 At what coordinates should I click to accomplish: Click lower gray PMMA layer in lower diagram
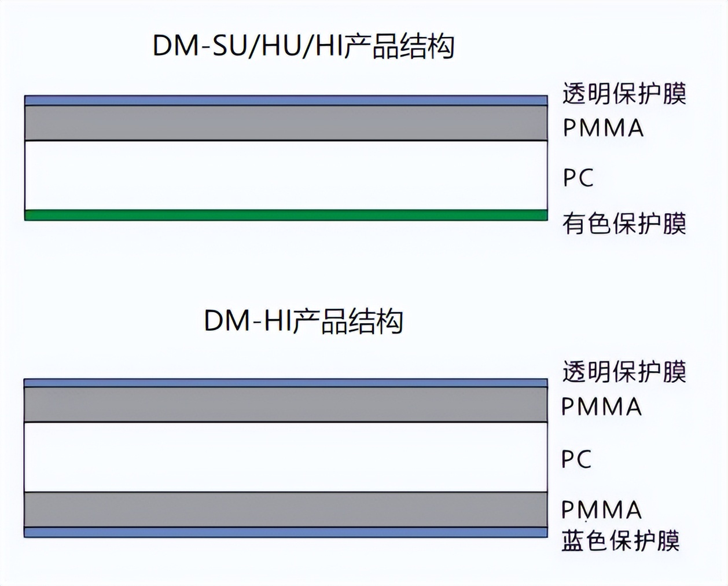pyautogui.click(x=286, y=510)
